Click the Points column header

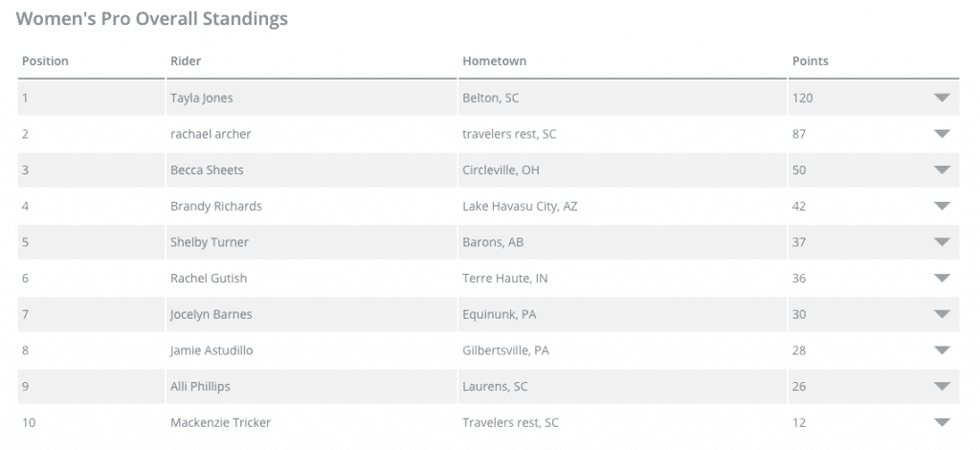point(810,61)
